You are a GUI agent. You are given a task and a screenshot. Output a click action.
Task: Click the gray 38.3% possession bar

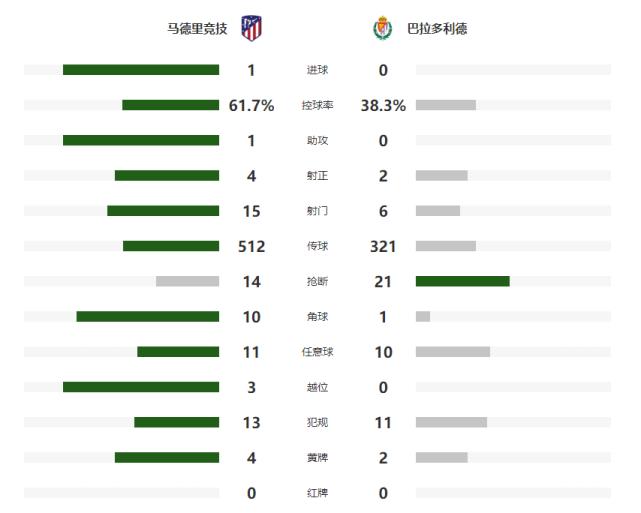[x=446, y=105]
